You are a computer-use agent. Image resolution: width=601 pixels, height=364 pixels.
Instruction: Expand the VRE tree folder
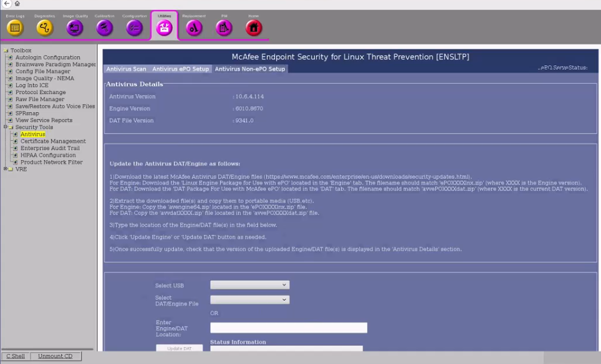[x=6, y=169]
